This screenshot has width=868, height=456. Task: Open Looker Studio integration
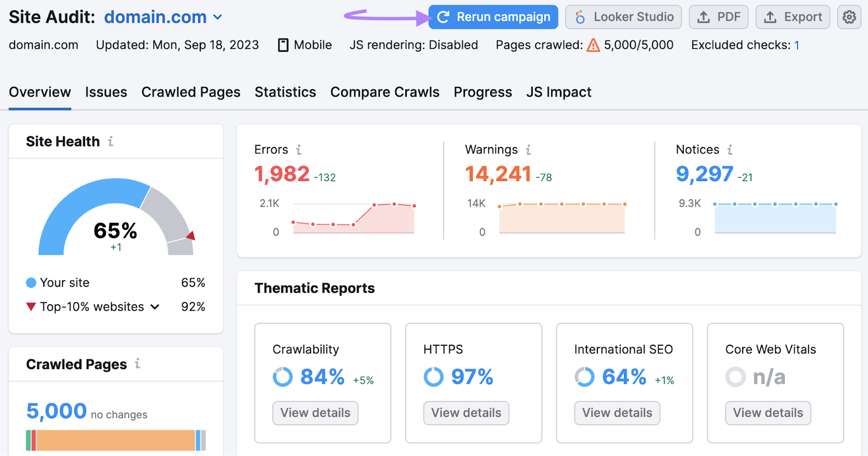click(623, 17)
